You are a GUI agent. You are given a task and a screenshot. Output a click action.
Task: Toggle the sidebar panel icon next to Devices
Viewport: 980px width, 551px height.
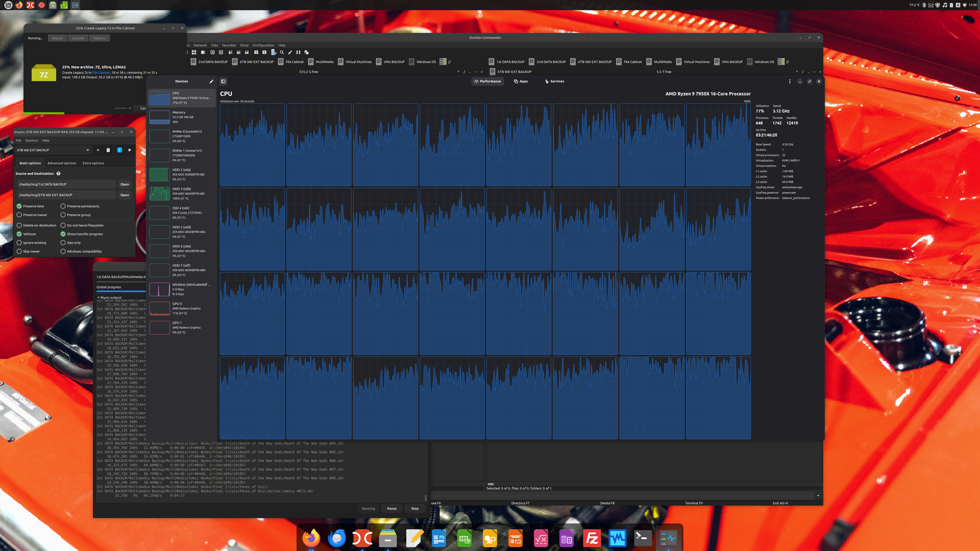click(223, 81)
